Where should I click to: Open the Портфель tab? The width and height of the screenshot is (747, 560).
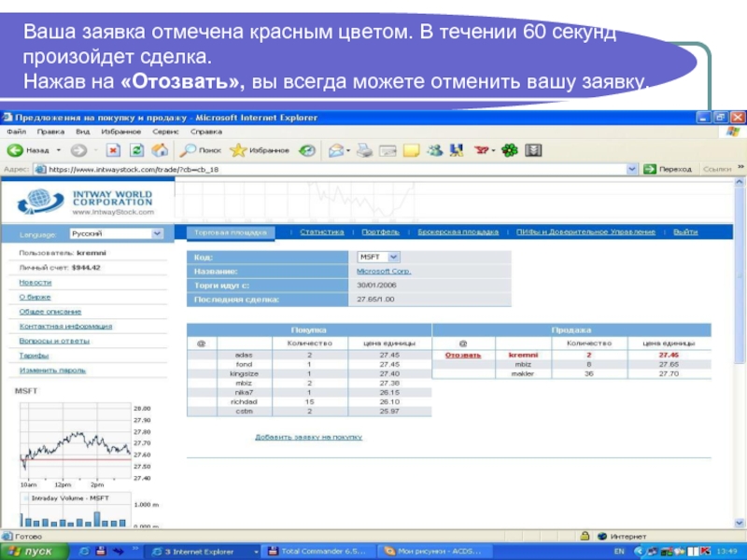(x=381, y=231)
